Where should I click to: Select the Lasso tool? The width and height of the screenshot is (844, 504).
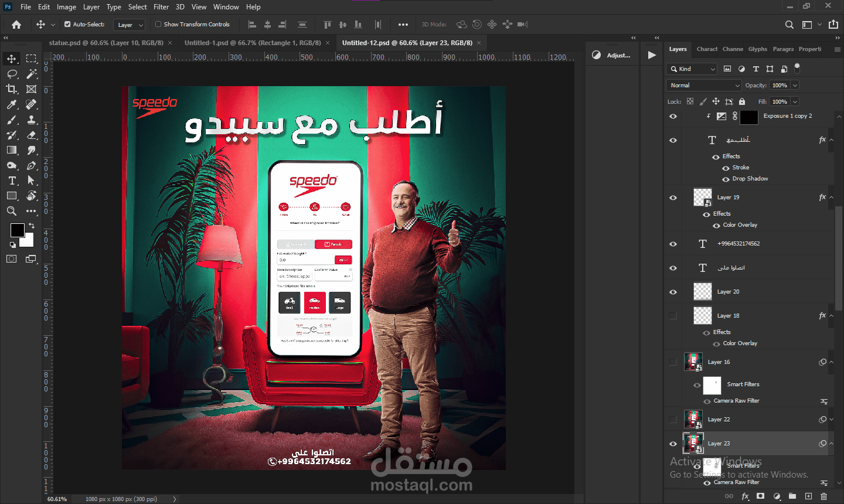click(x=12, y=74)
